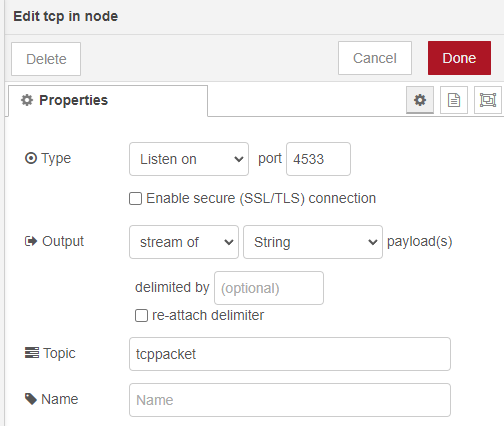504x426 pixels.
Task: Enable secure (SSL/TLS) connection checkbox
Action: click(135, 198)
